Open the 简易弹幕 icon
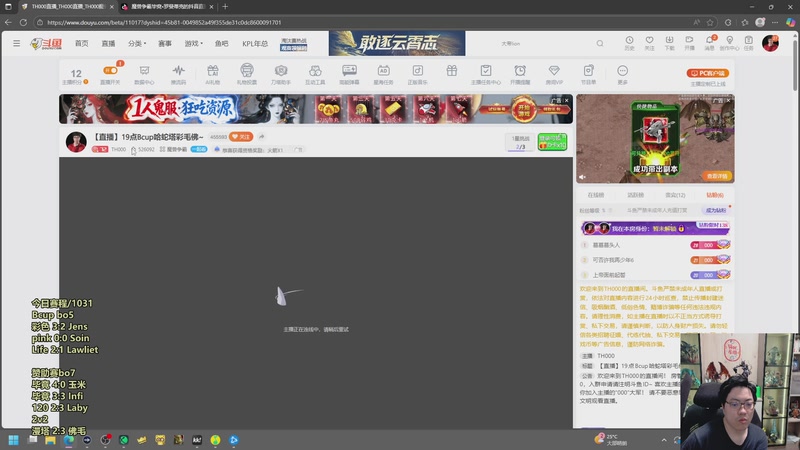 [x=349, y=74]
